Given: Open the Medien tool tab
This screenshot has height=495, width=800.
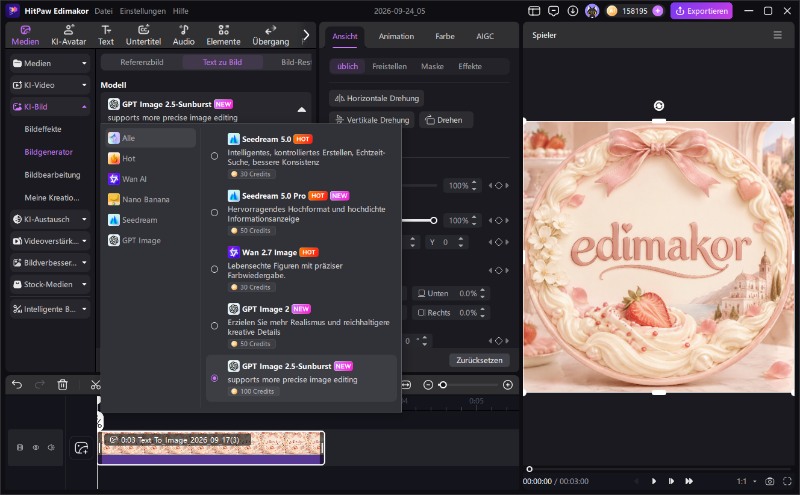Looking at the screenshot, I should tap(25, 35).
